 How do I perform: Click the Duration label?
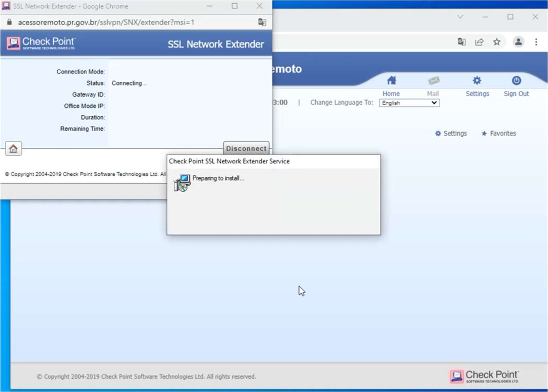93,117
